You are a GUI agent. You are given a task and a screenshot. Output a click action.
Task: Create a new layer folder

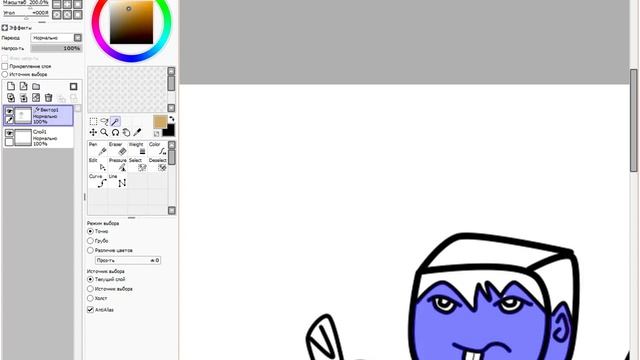tap(36, 86)
